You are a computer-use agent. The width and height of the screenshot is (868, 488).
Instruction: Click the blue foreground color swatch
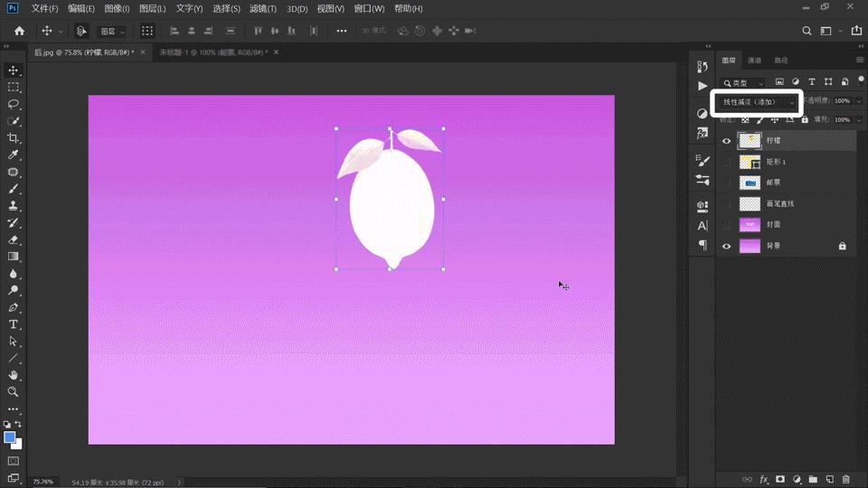click(x=10, y=437)
